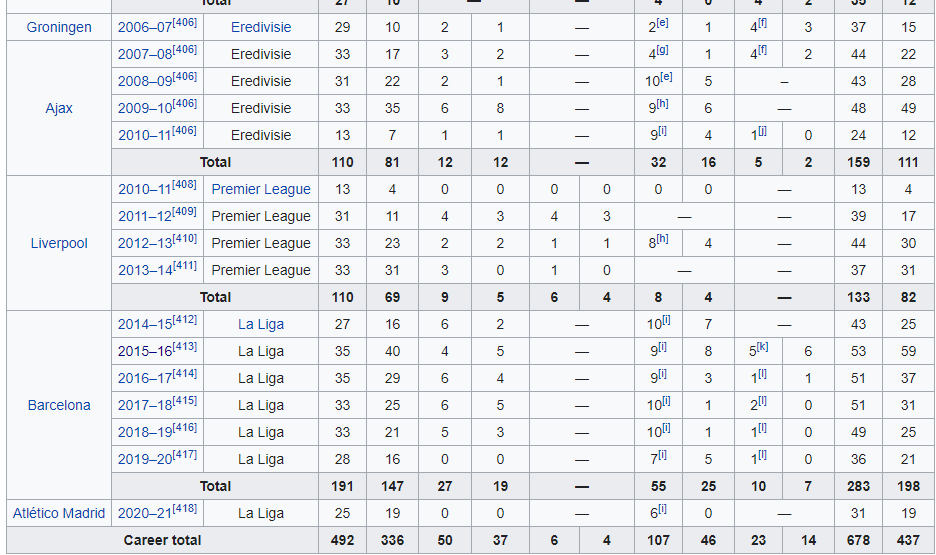Open the 2006–07 season link
Screen dimensions: 936x555
(x=145, y=27)
